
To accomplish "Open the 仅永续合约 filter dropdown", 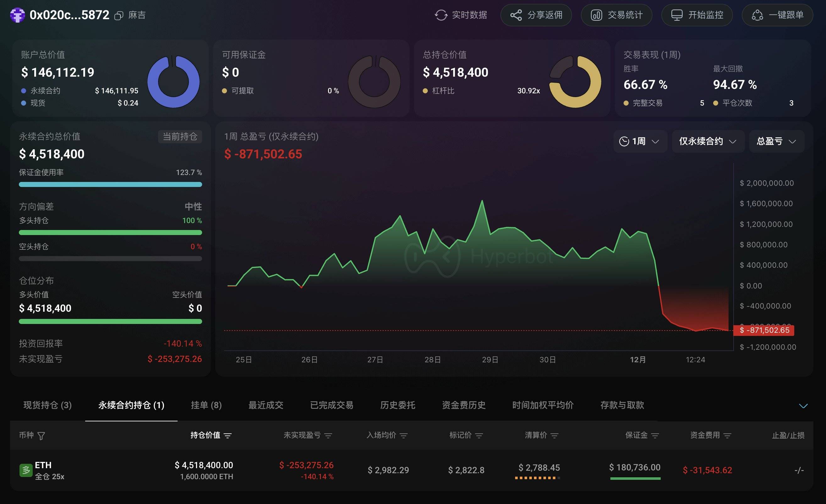I will 708,141.
